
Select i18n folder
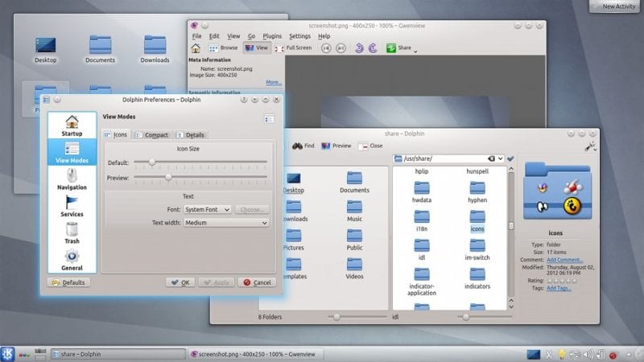[421, 222]
